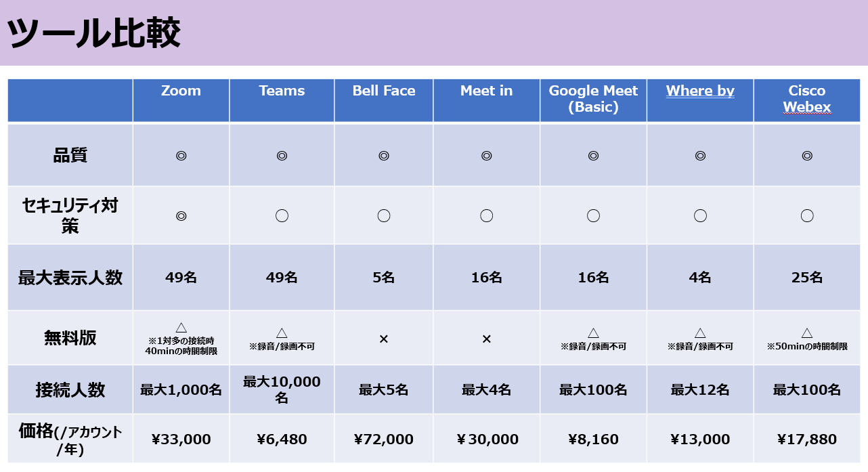Screen dimensions: 868x472
Task: Select the ¥72,000 price cell
Action: 384,439
